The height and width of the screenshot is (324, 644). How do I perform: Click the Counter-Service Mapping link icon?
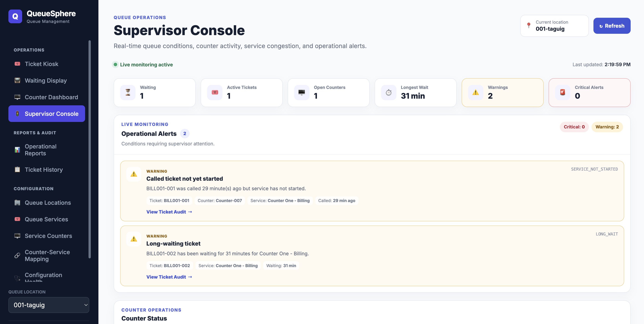tap(17, 255)
